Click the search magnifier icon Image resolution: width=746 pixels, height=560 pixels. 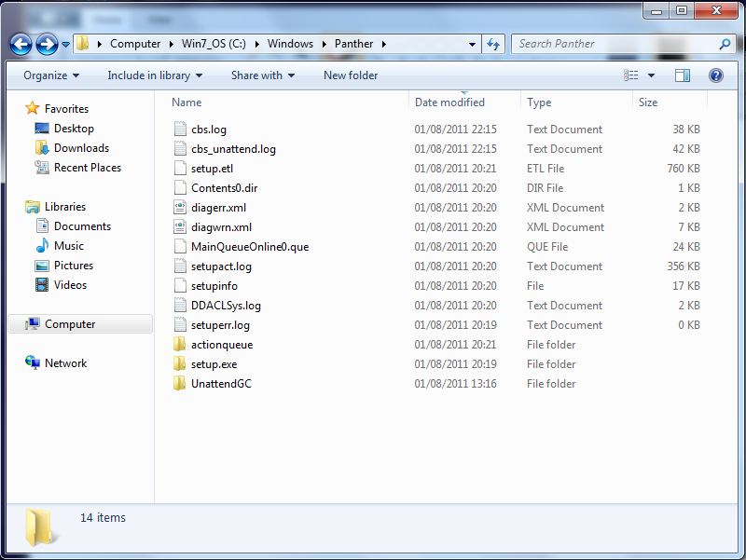(725, 44)
